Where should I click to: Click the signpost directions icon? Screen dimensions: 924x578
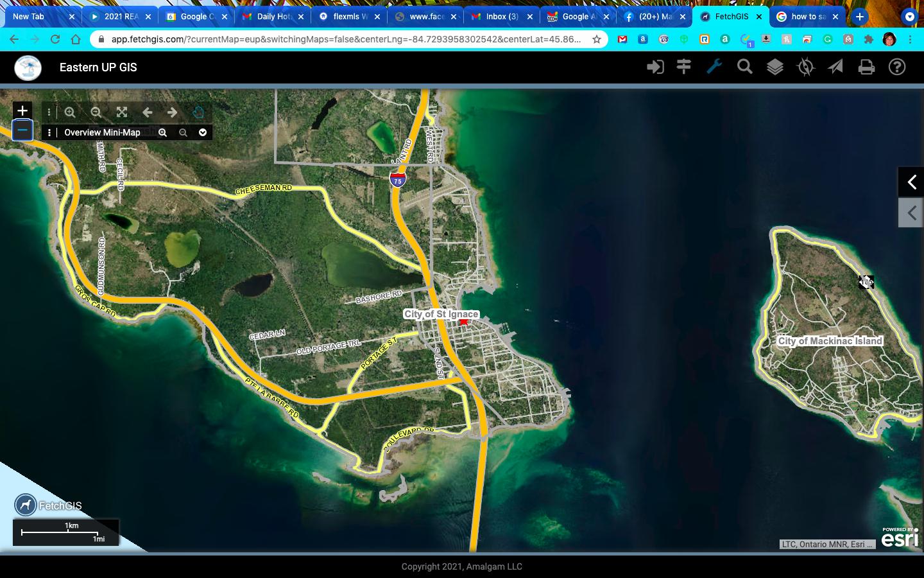(684, 67)
